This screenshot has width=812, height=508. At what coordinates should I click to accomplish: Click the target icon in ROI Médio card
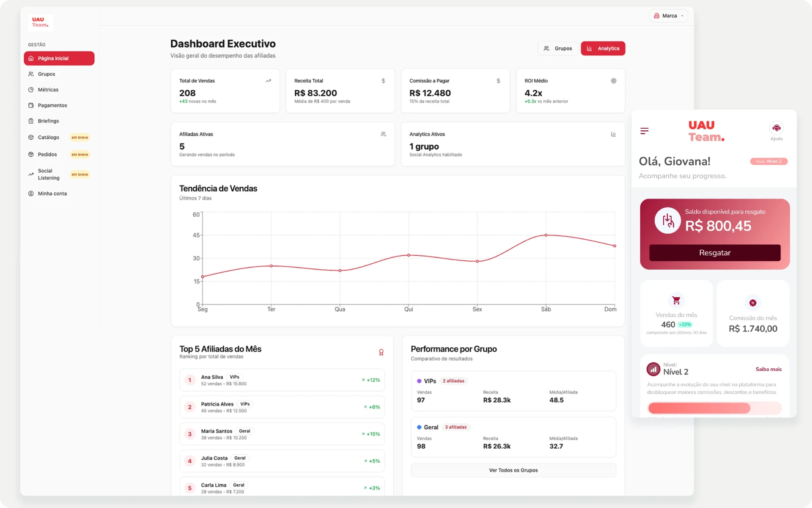(613, 81)
